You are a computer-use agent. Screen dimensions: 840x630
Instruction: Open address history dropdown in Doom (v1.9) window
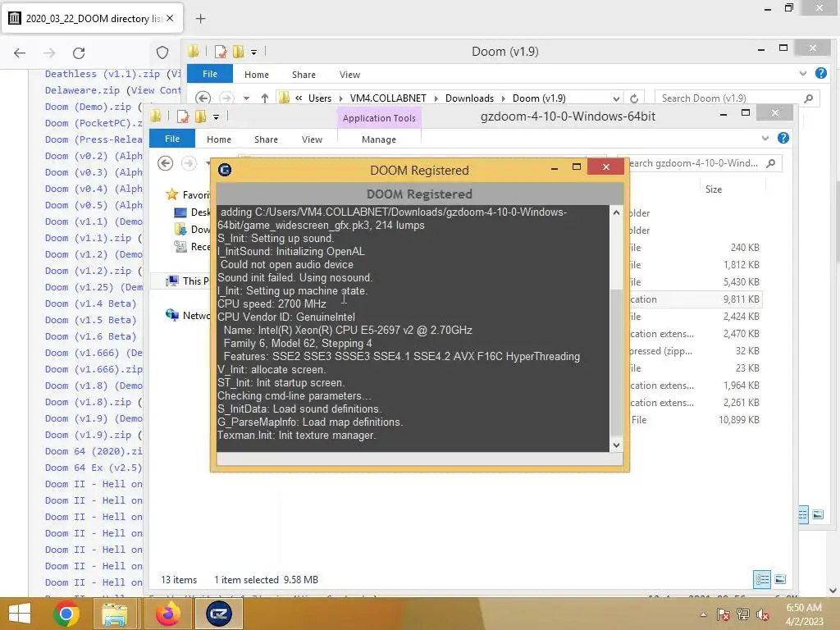(616, 98)
